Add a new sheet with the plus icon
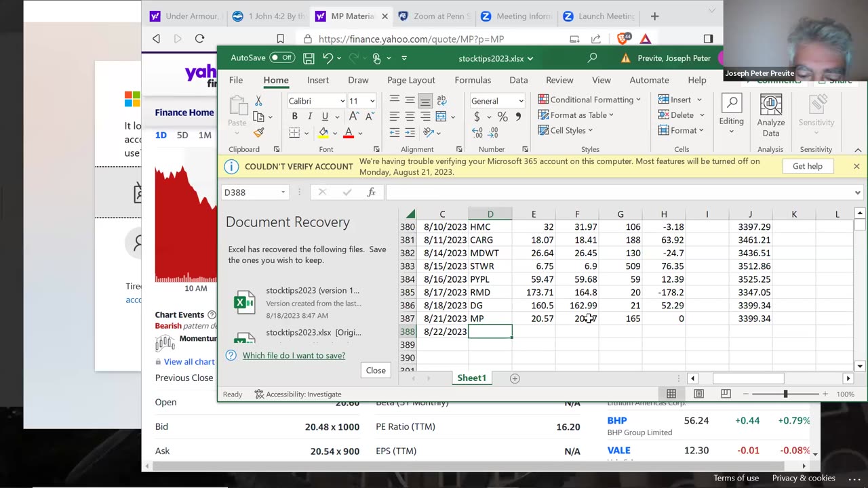The width and height of the screenshot is (868, 488). point(515,378)
